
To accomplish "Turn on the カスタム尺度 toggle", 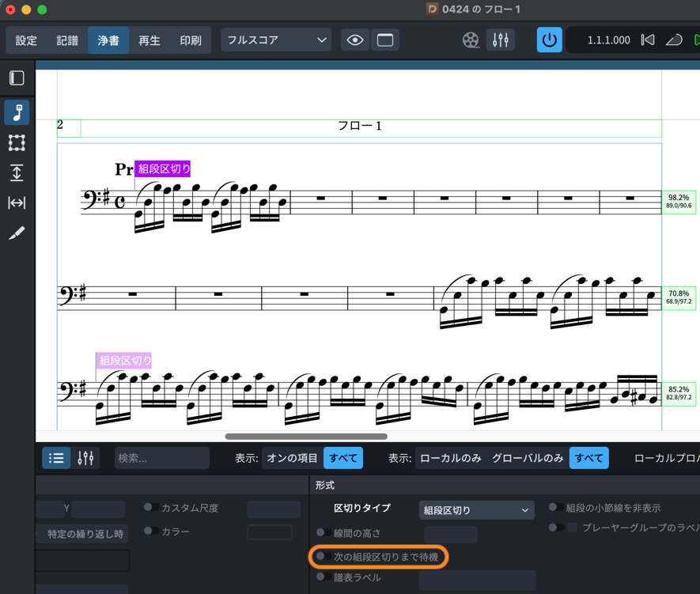I will click(151, 508).
